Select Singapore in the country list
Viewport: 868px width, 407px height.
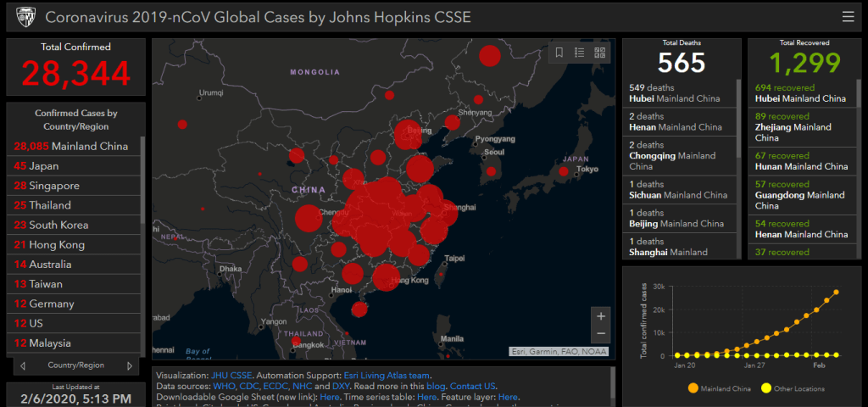tap(53, 186)
